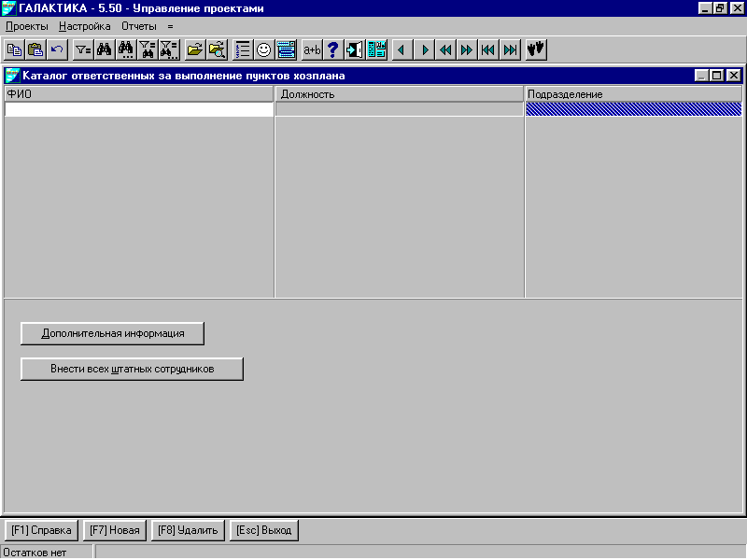This screenshot has height=560, width=747.
Task: Click folder with magnifier icon
Action: click(x=217, y=50)
